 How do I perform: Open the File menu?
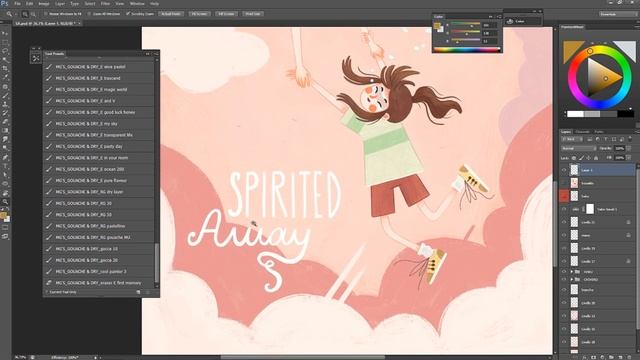tap(17, 4)
